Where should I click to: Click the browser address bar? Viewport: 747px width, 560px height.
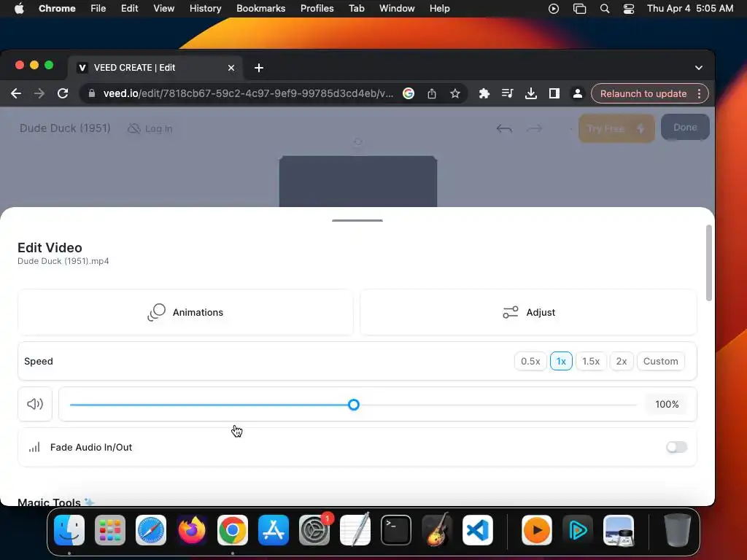248,94
